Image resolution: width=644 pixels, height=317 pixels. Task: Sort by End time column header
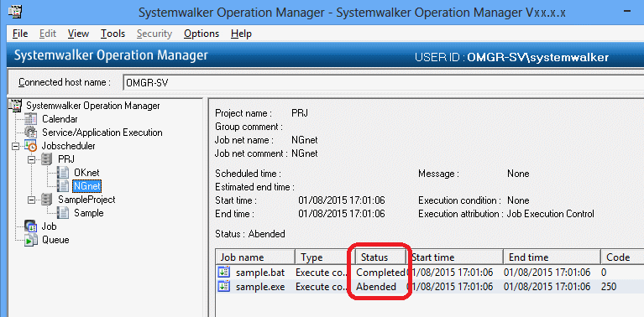tap(552, 257)
